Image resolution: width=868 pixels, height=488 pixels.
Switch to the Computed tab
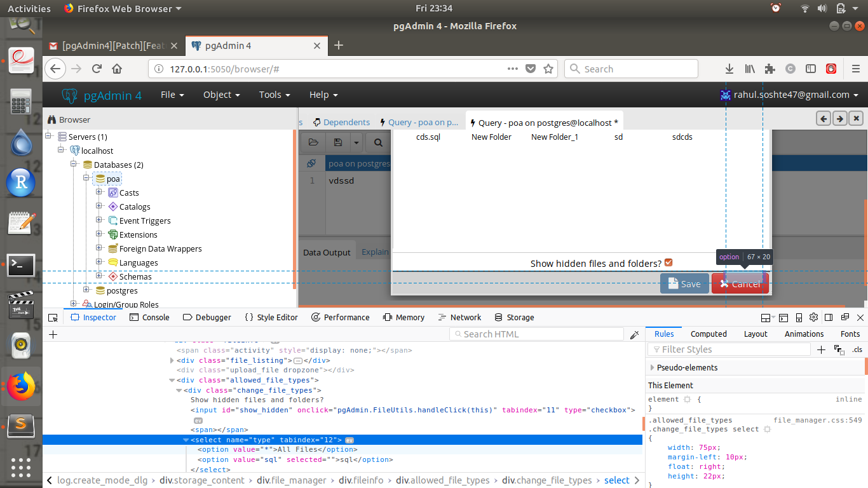pos(709,334)
